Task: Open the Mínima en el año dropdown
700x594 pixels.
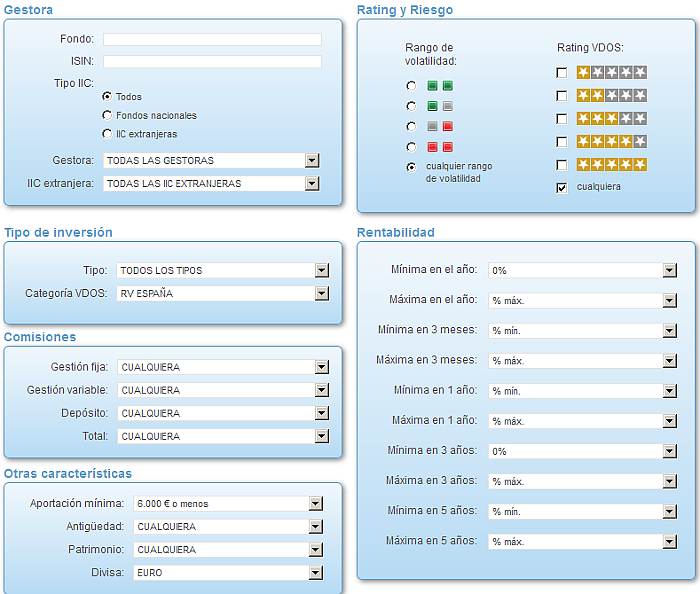Action: [669, 270]
